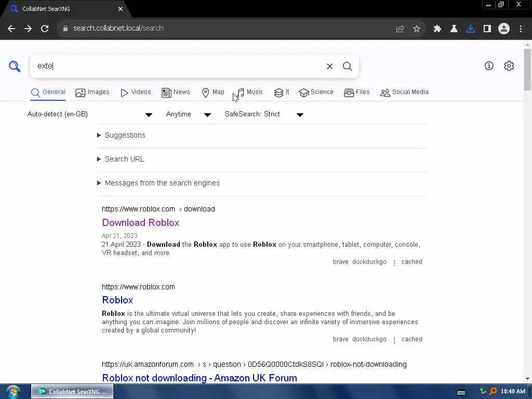The height and width of the screenshot is (399, 532).
Task: Open the Windows Start menu
Action: (x=13, y=392)
